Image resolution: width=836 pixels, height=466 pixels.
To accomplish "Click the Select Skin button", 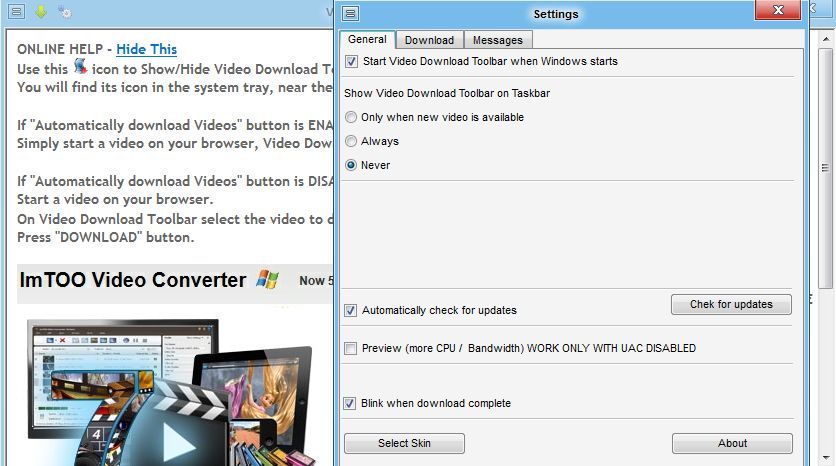I will [404, 443].
